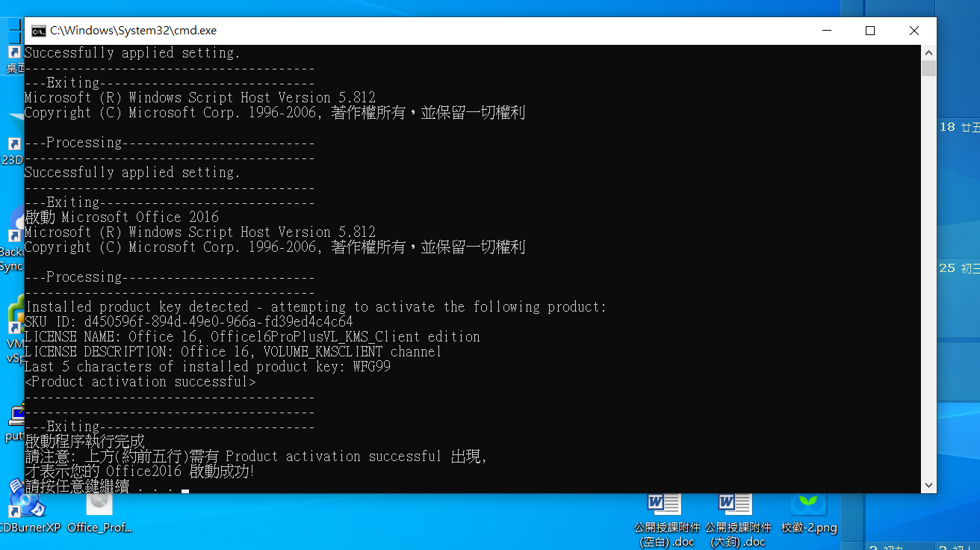Click calendar date 25 on desktop widget
The height and width of the screenshot is (550, 980).
point(948,268)
